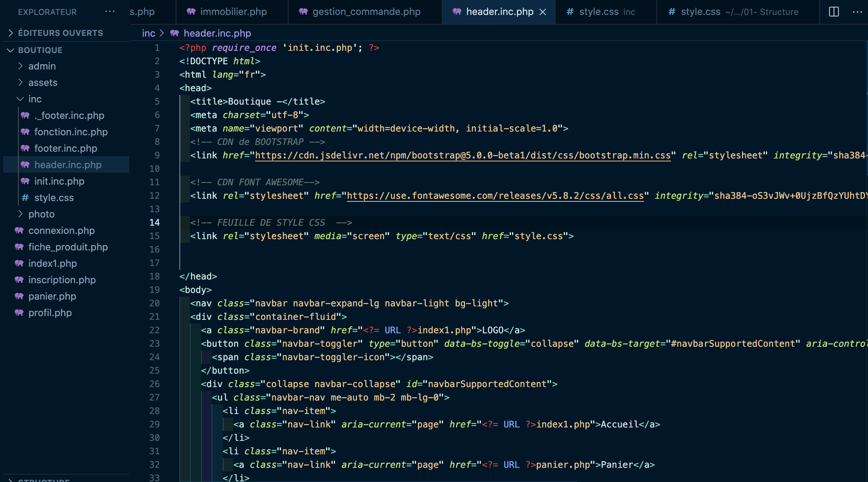This screenshot has width=868, height=482.
Task: Click the PHP icon beside init.inc.php
Action: 25,181
